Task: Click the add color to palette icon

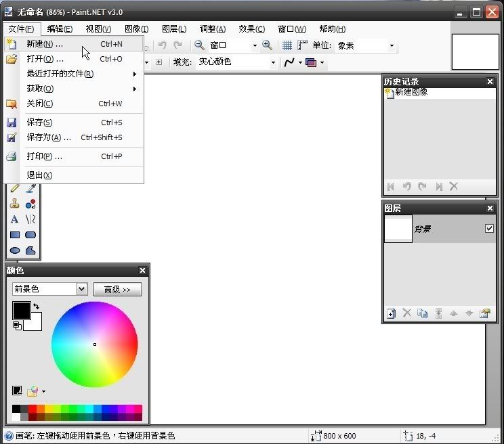Action: click(17, 391)
